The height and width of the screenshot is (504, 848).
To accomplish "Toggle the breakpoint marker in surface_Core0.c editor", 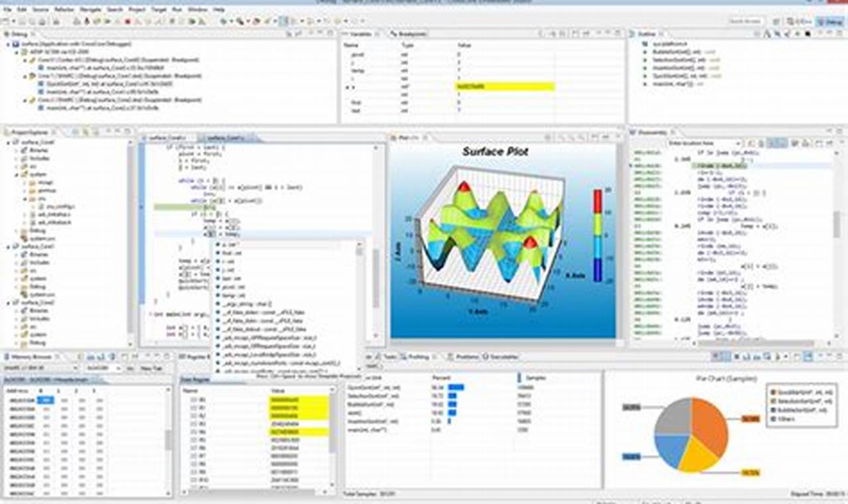I will click(141, 207).
